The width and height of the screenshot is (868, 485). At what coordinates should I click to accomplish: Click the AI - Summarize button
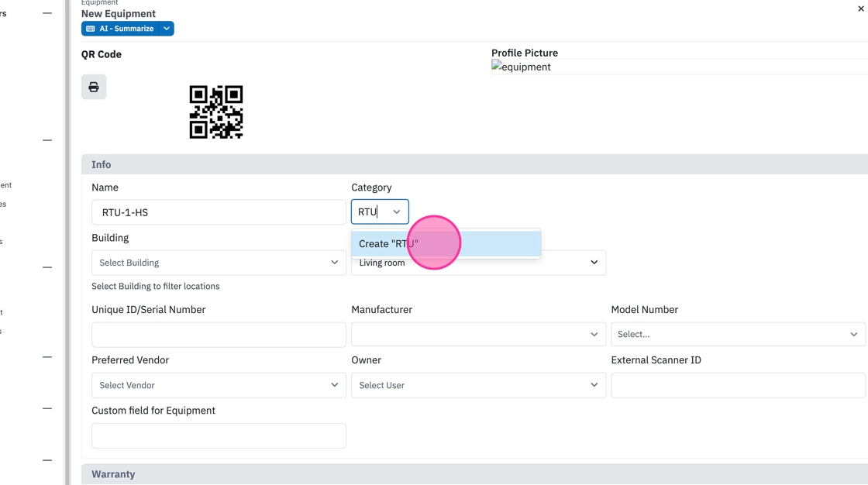point(120,29)
